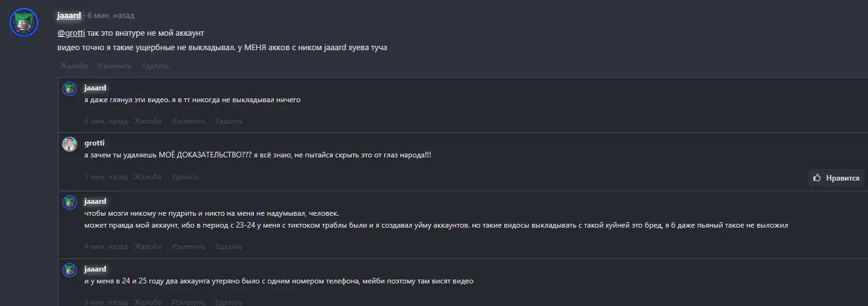Image resolution: width=868 pixels, height=306 pixels.
Task: Open grotti's profile via the reply avatar
Action: (70, 144)
